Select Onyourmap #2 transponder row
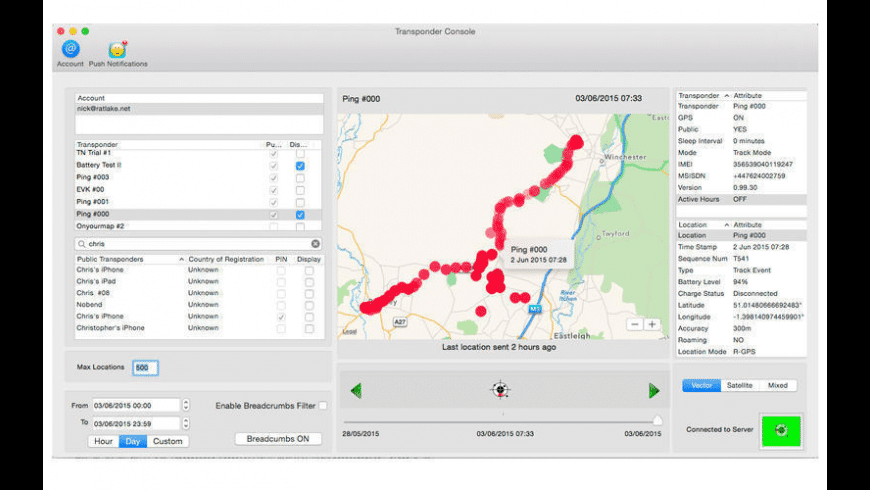 point(199,226)
